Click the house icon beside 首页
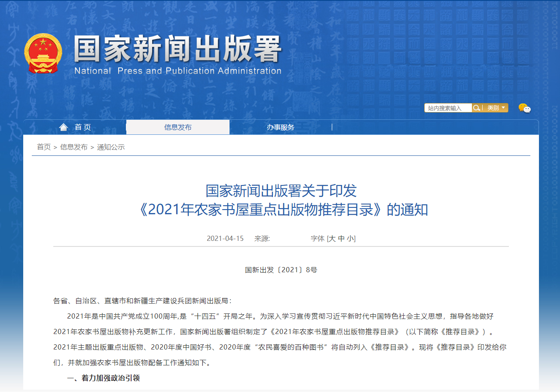560x392 pixels. point(64,127)
